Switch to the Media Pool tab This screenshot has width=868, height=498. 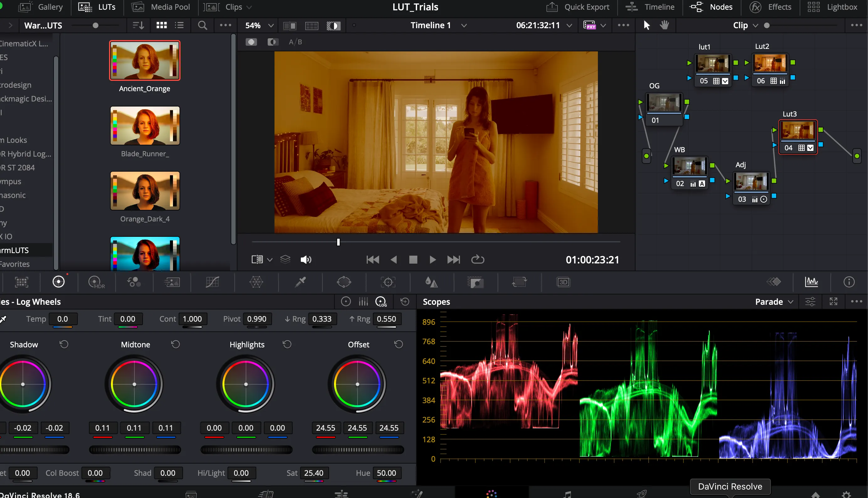(161, 7)
